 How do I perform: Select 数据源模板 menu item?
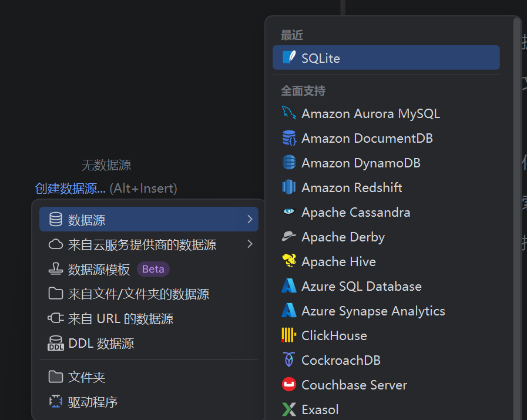(x=149, y=269)
